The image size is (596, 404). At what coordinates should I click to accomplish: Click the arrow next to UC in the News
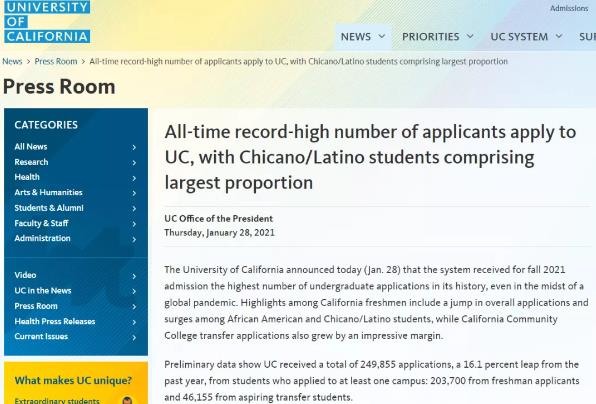[134, 291]
